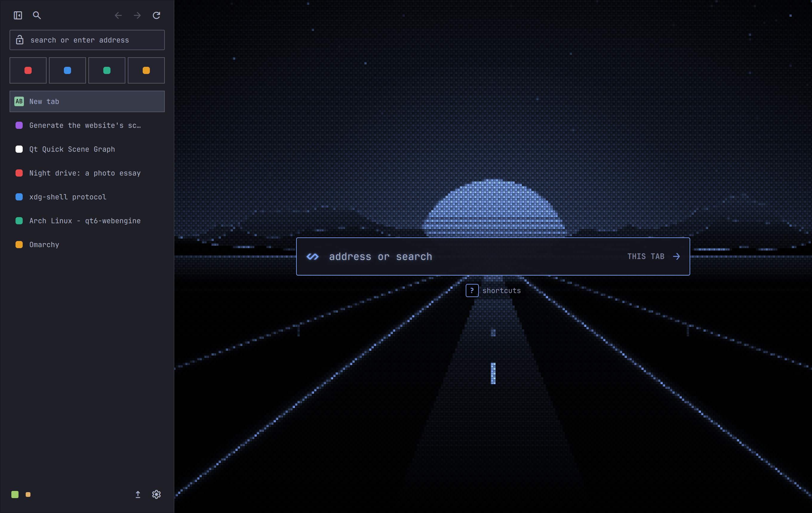Open the green pinned tile

pos(107,70)
